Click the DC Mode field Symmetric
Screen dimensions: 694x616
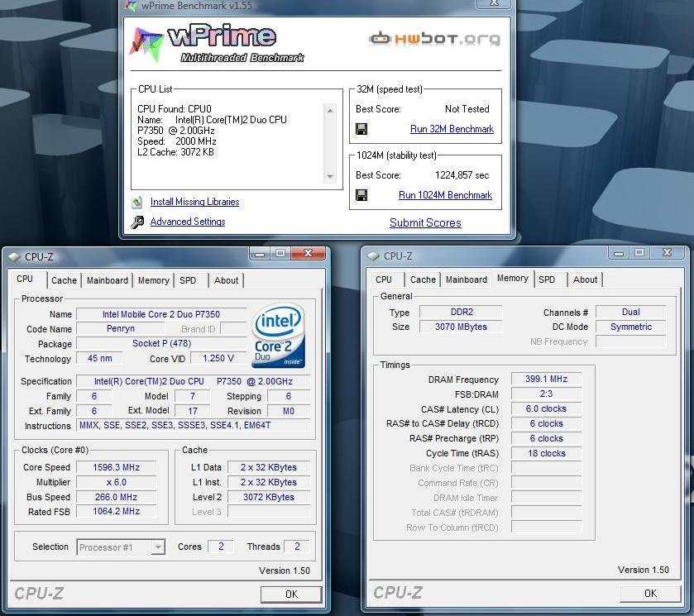(x=630, y=327)
